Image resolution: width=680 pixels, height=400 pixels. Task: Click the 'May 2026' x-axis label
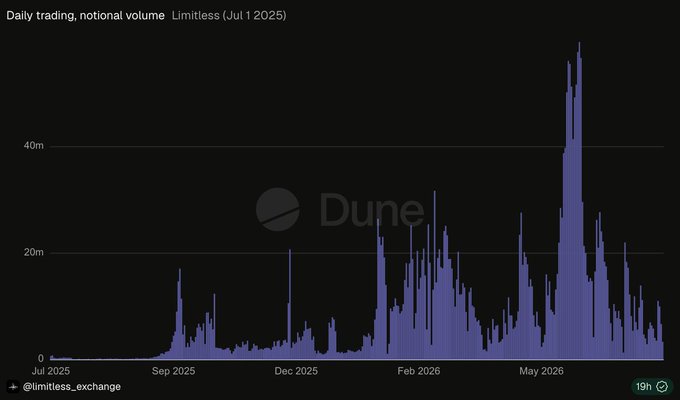(x=542, y=371)
